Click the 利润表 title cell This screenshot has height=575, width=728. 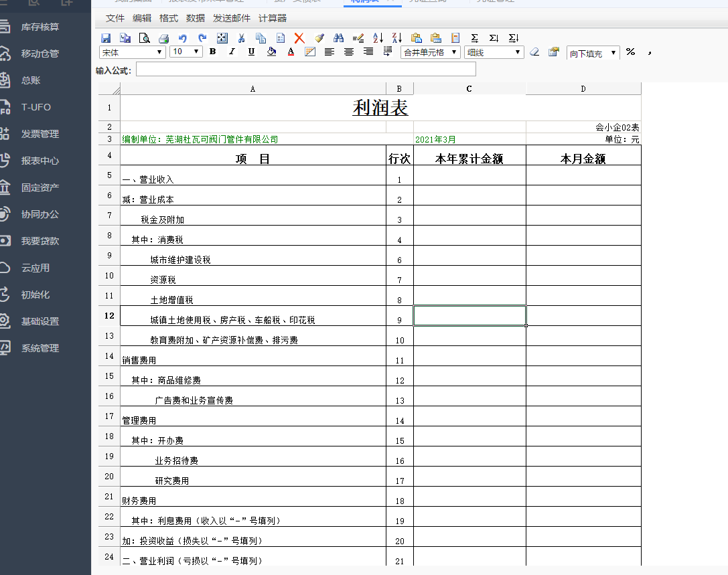click(x=380, y=108)
